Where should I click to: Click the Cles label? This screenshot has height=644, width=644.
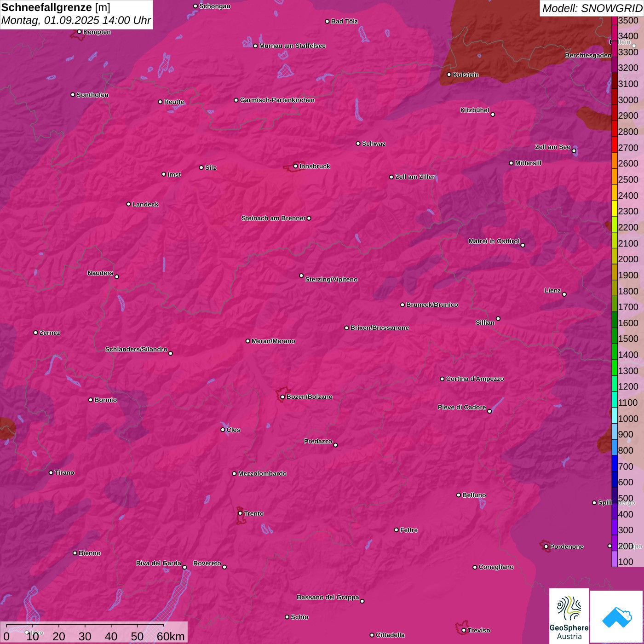233,430
